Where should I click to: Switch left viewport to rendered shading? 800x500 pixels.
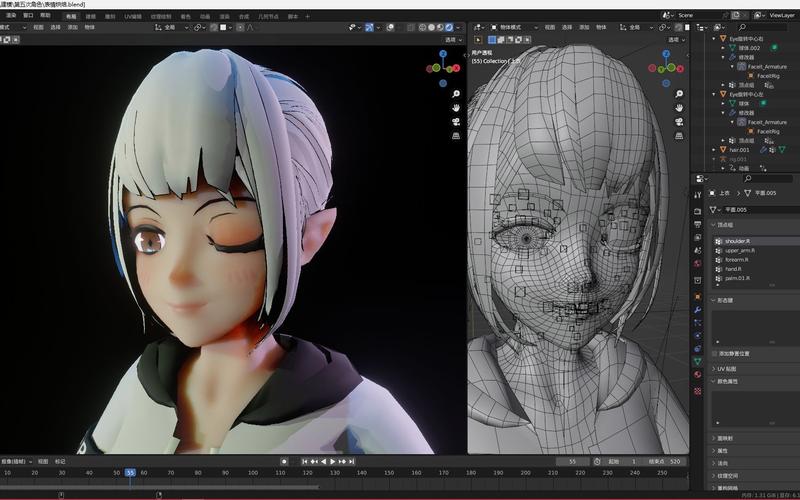[448, 28]
